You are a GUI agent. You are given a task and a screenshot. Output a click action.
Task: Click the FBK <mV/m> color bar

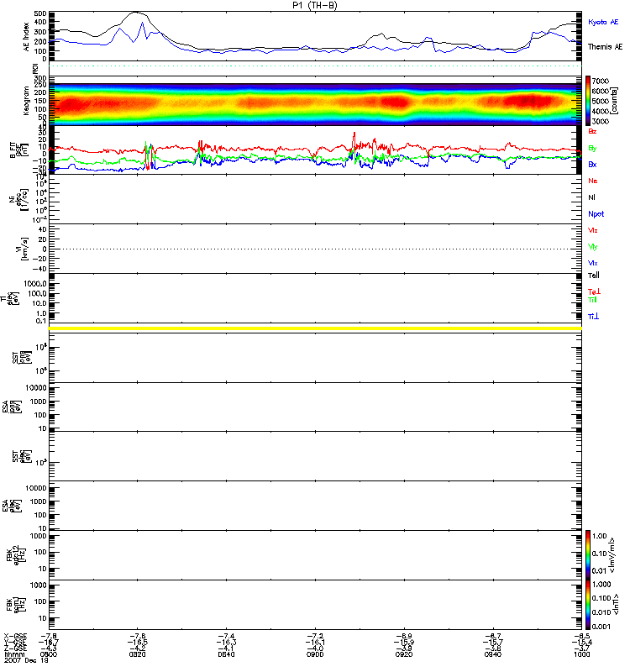tap(588, 555)
